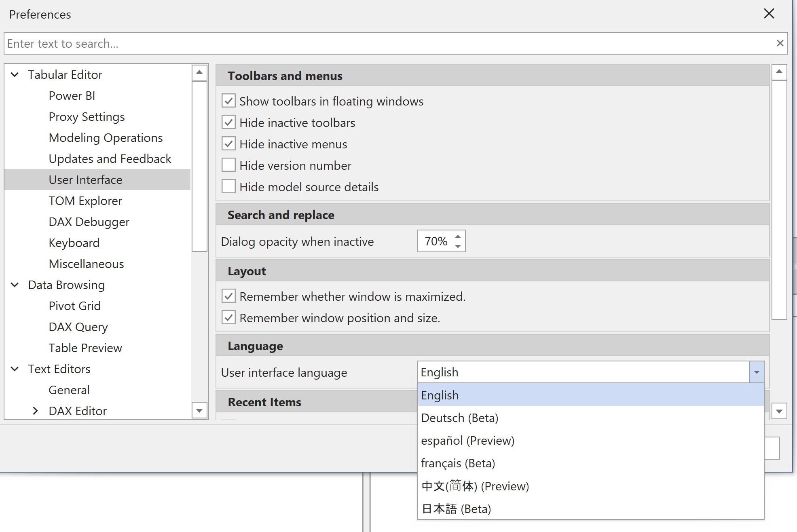Collapse the Tabular Editor tree node
Screen dimensions: 797x532
pyautogui.click(x=15, y=75)
